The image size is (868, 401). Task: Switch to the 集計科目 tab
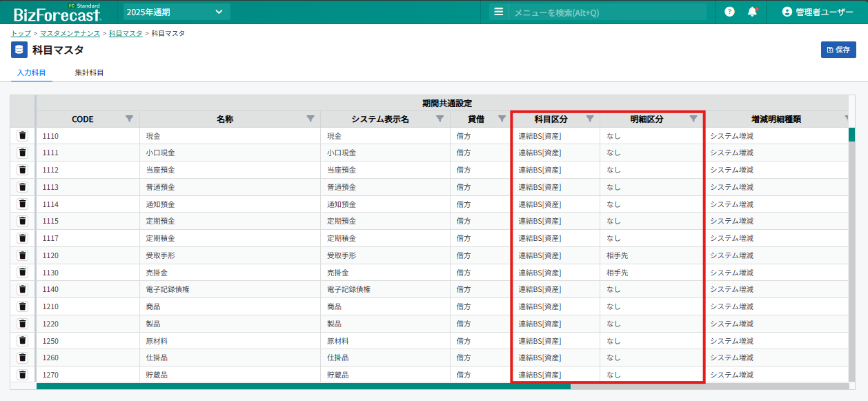[x=89, y=72]
